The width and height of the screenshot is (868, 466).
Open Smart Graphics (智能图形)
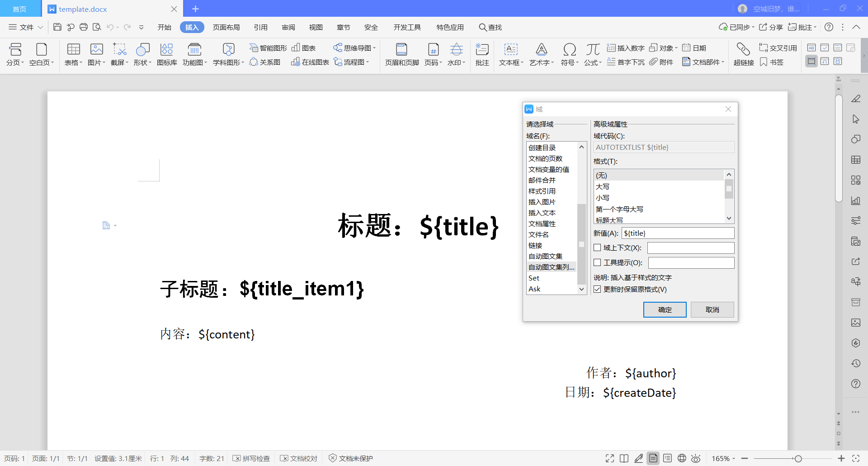(x=268, y=48)
